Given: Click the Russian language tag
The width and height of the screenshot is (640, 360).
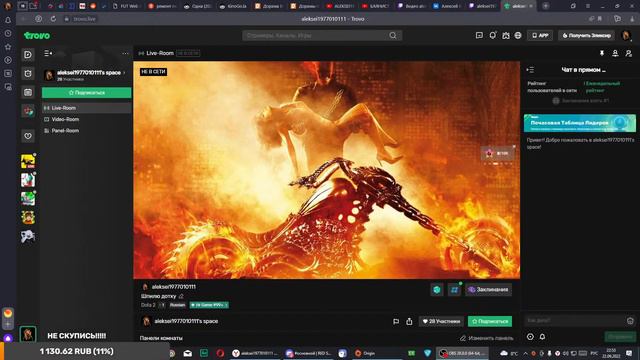Looking at the screenshot, I should (177, 305).
